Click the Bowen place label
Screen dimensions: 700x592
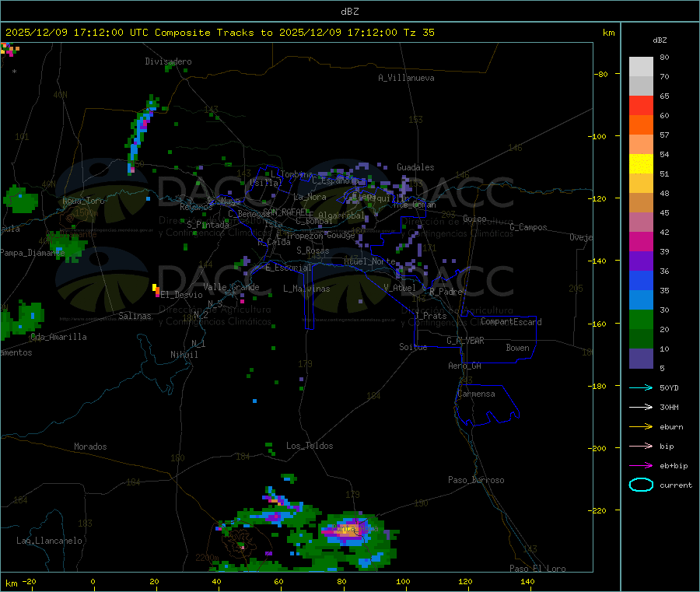[x=517, y=348]
